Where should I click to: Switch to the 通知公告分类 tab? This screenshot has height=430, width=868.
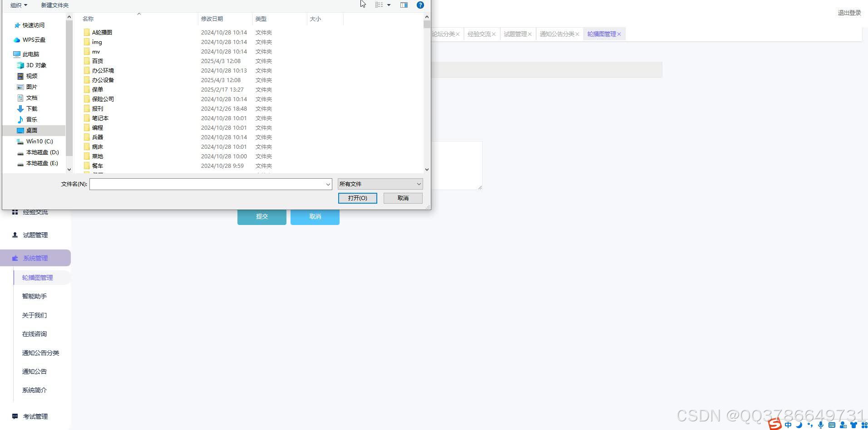coord(557,34)
